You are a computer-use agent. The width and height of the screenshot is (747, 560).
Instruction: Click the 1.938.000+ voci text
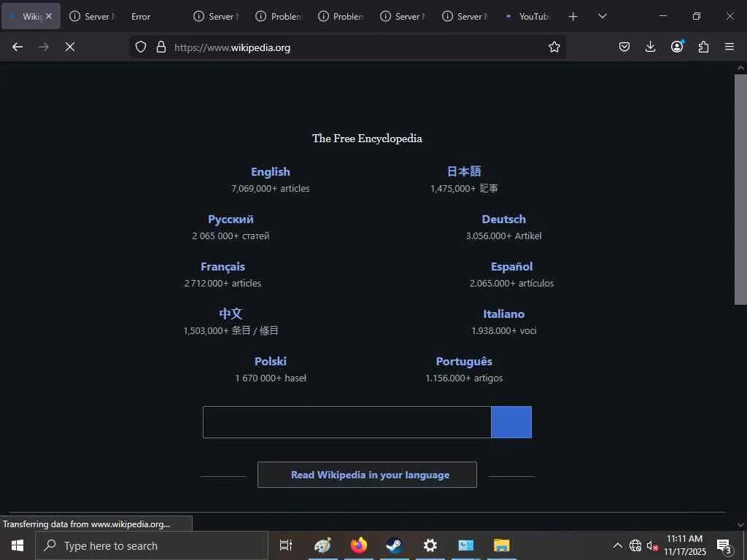coord(504,330)
